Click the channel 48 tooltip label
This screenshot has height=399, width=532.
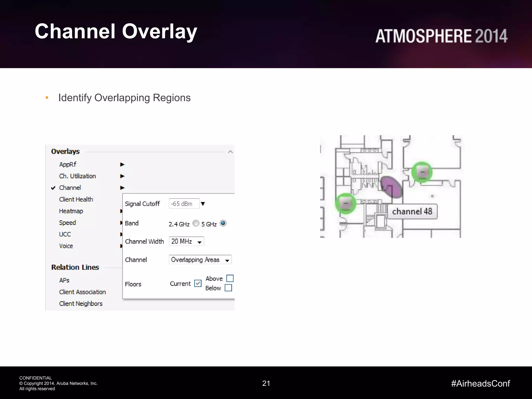coord(412,211)
